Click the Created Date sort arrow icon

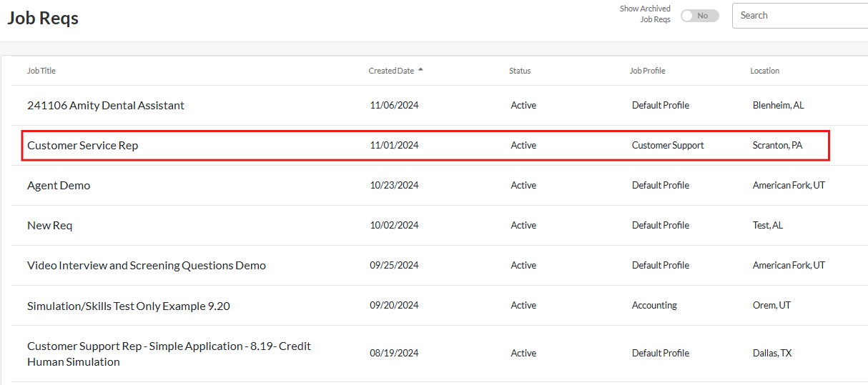coord(420,70)
